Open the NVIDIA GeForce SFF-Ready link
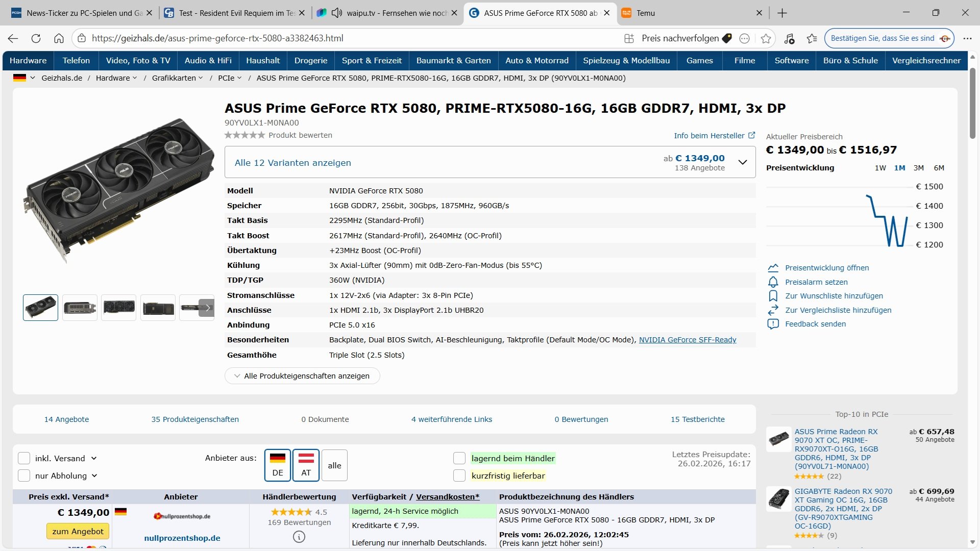Viewport: 980px width, 551px height. [688, 340]
